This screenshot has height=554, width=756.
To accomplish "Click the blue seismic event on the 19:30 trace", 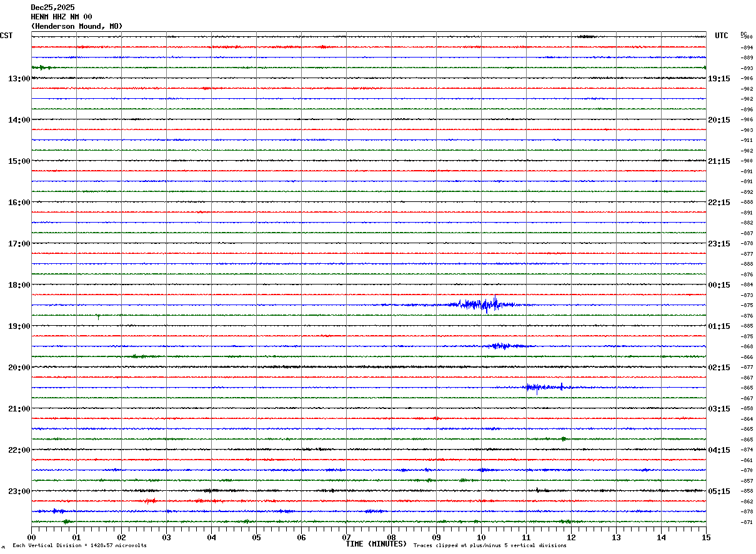I will tap(505, 346).
